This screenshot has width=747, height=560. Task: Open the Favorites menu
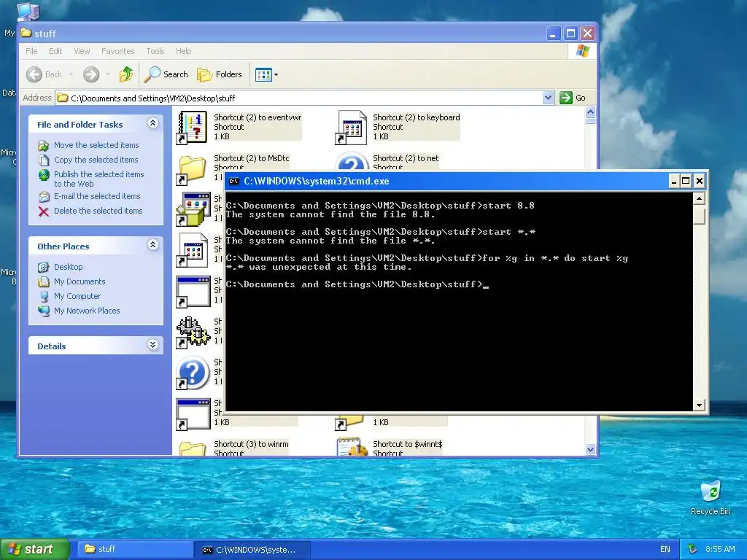[117, 51]
